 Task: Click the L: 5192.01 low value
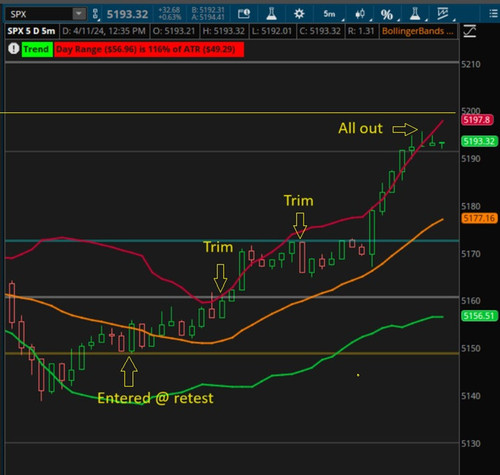coord(272,31)
